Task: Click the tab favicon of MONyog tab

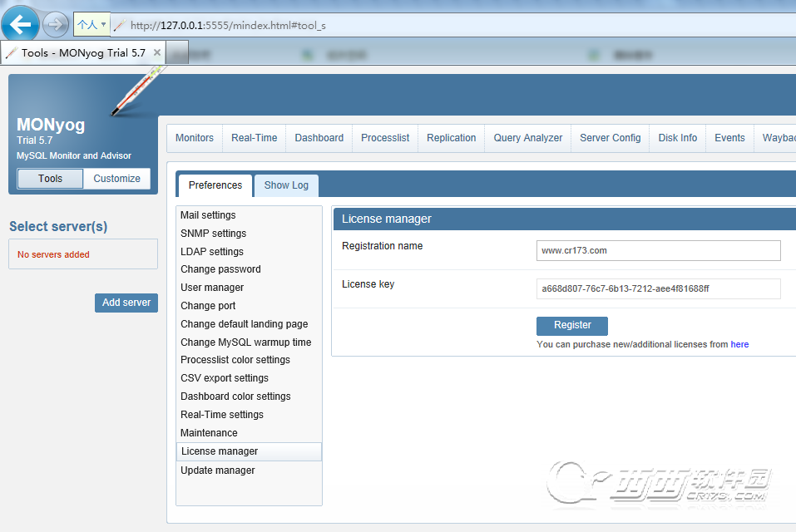Action: 11,52
